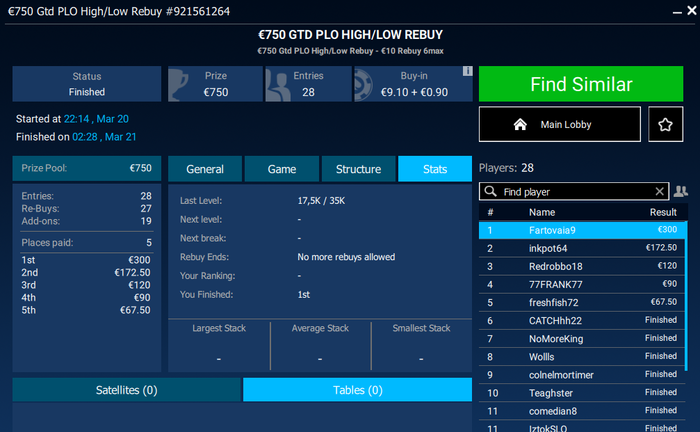This screenshot has width=700, height=432.
Task: Click the Name column header
Action: click(542, 212)
